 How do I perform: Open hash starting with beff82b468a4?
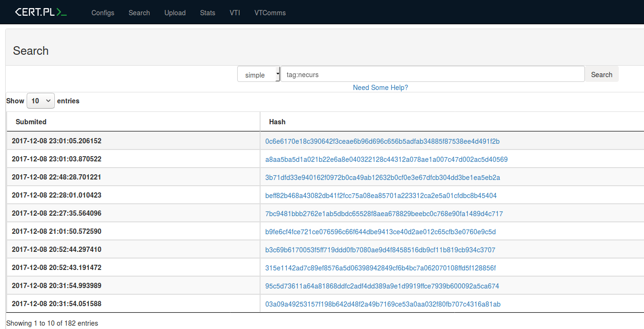click(381, 196)
